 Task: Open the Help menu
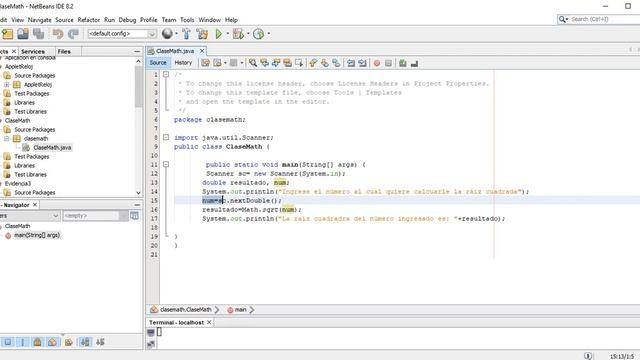(231, 20)
